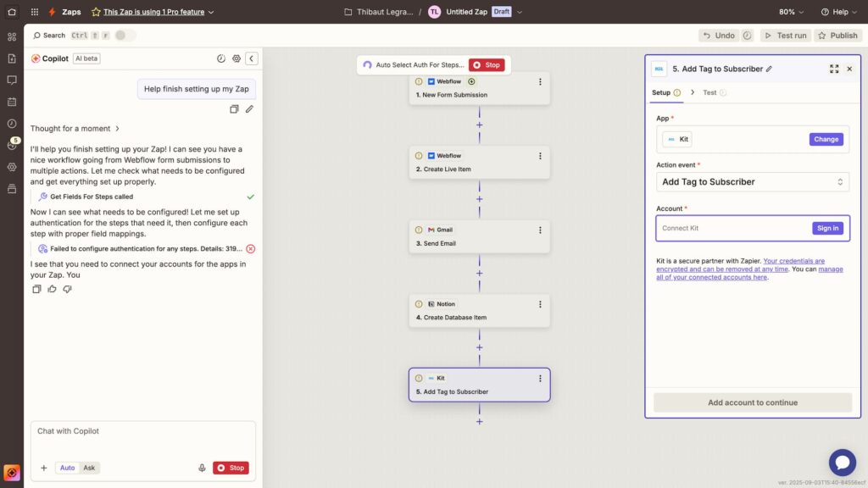Screen dimensions: 868x488
Task: Click the Gmail icon on Send Email step
Action: [430, 229]
